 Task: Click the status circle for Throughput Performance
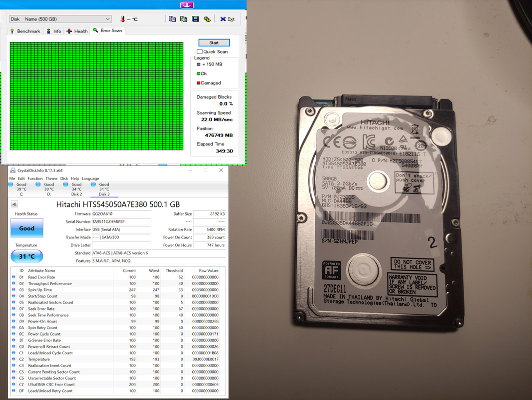13,283
